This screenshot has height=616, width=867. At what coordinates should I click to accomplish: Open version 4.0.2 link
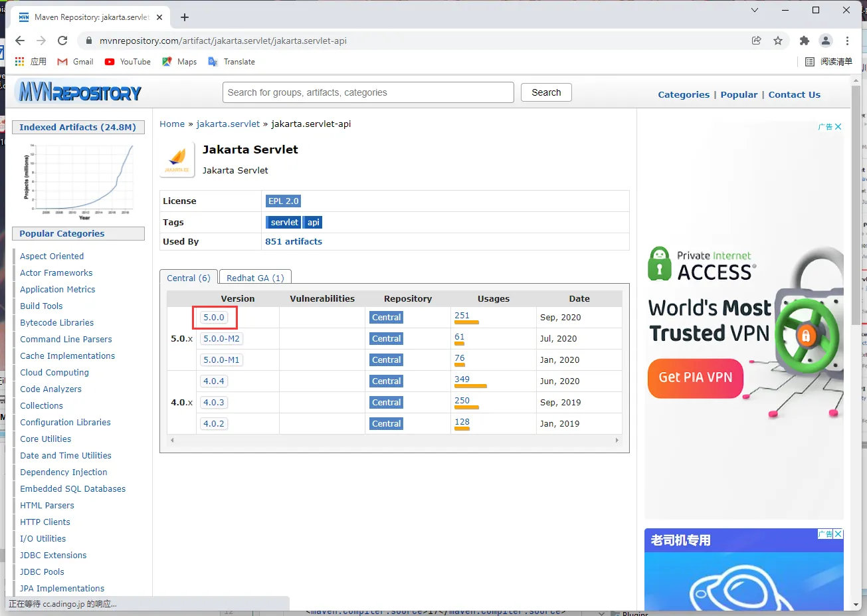click(214, 423)
